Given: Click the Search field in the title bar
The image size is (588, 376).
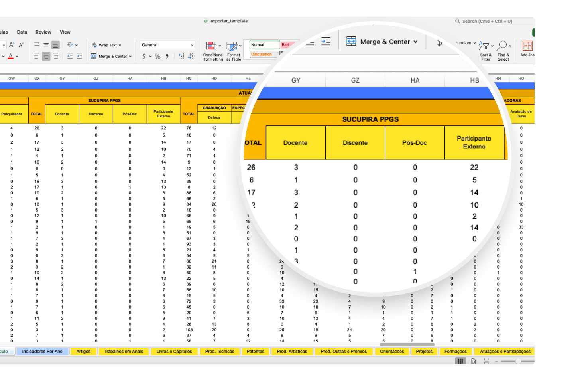Looking at the screenshot, I should pyautogui.click(x=493, y=21).
